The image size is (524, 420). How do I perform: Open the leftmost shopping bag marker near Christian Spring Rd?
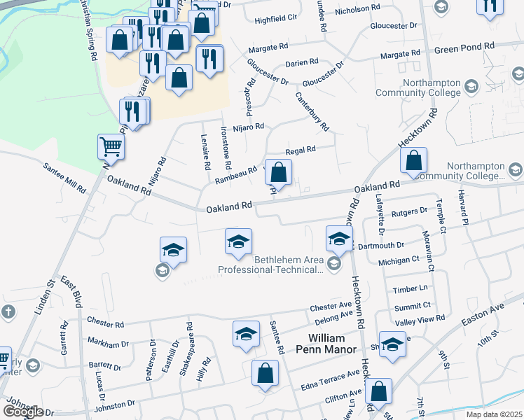click(x=119, y=43)
